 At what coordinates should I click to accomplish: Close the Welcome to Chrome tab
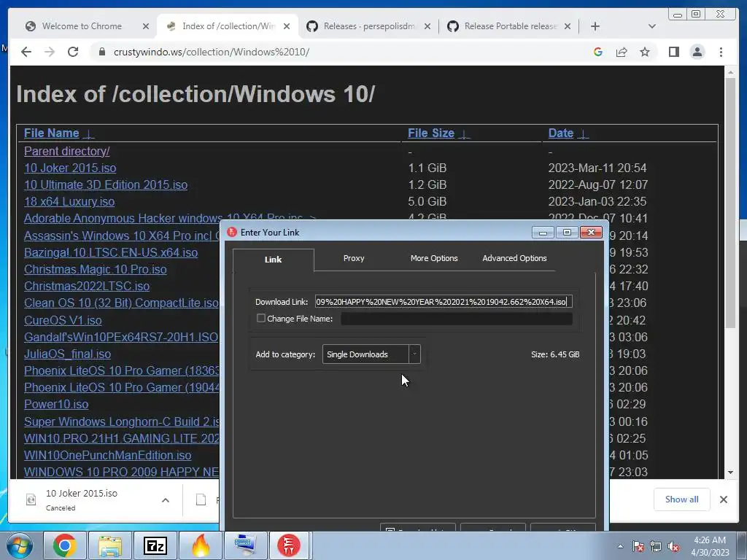click(x=146, y=26)
